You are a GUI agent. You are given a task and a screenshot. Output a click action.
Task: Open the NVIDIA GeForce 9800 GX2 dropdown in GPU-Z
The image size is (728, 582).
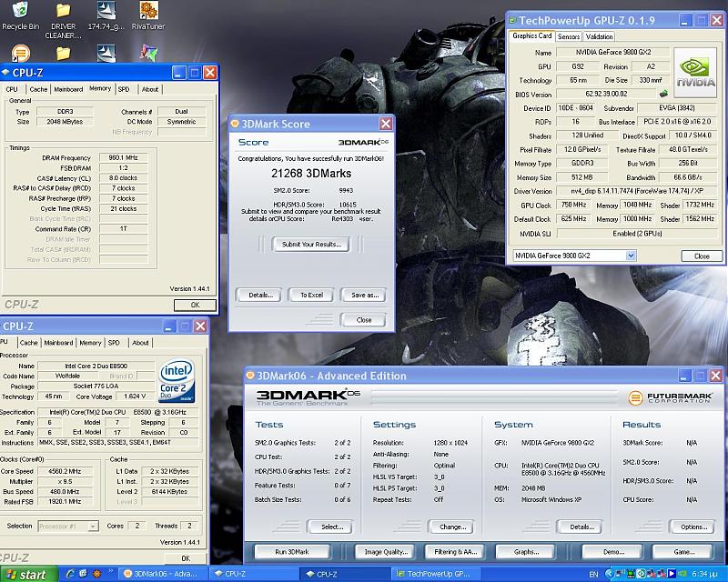click(x=631, y=256)
